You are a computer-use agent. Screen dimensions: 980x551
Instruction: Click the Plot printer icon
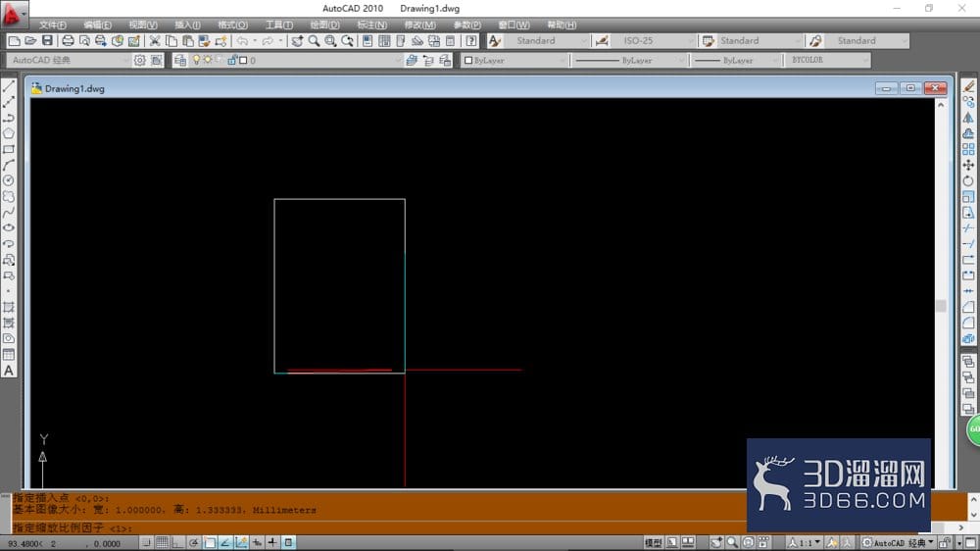[69, 40]
